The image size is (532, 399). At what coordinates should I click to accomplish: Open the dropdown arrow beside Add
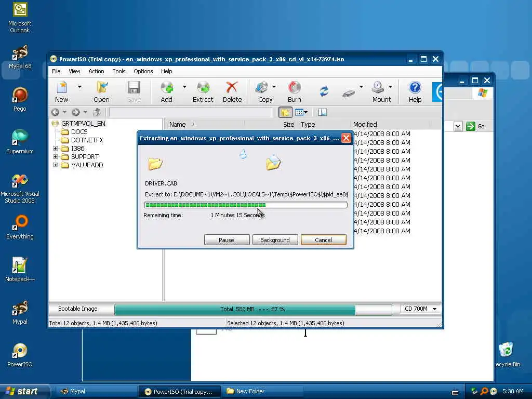pos(184,87)
